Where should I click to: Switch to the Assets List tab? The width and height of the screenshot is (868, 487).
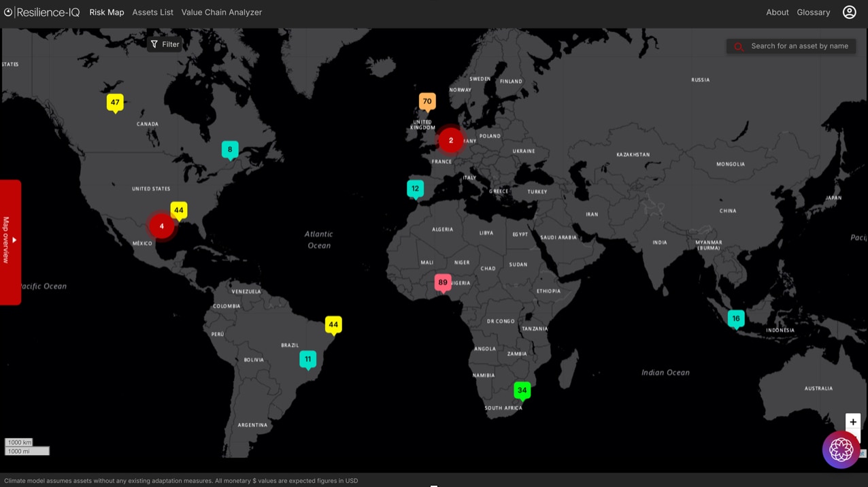pos(153,12)
